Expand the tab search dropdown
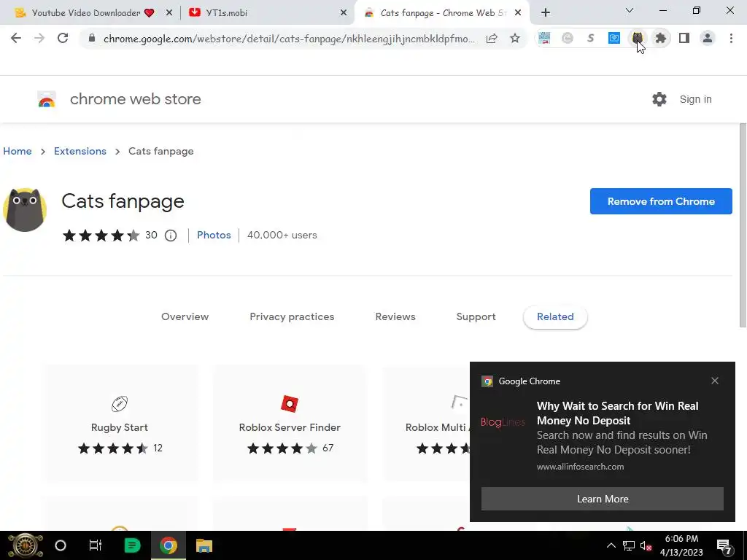 point(630,10)
